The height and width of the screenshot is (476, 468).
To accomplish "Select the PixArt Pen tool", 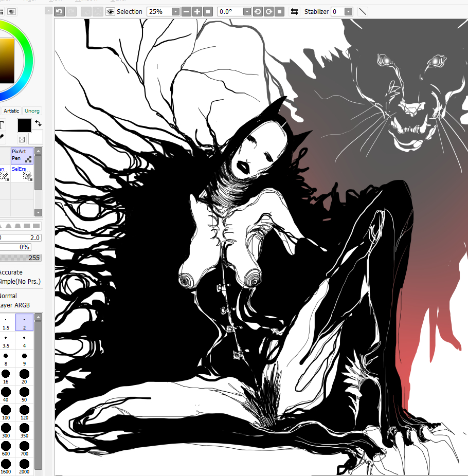I will [22, 155].
